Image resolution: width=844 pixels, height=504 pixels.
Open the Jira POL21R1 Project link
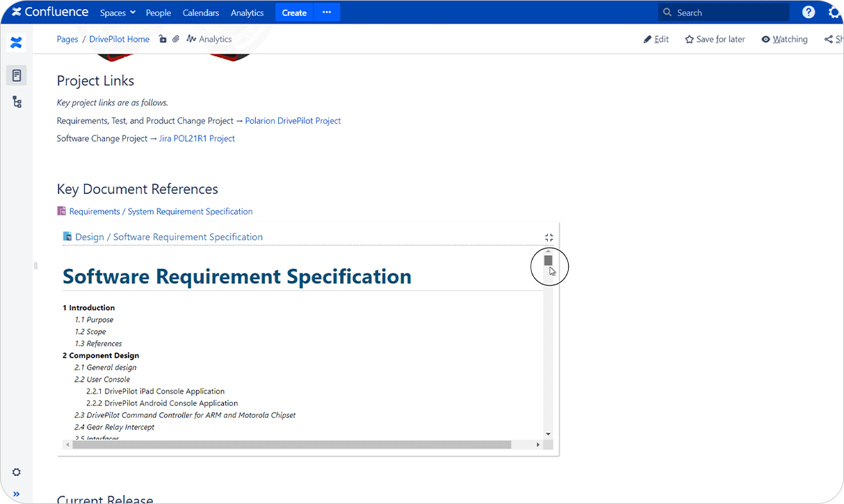[x=197, y=138]
